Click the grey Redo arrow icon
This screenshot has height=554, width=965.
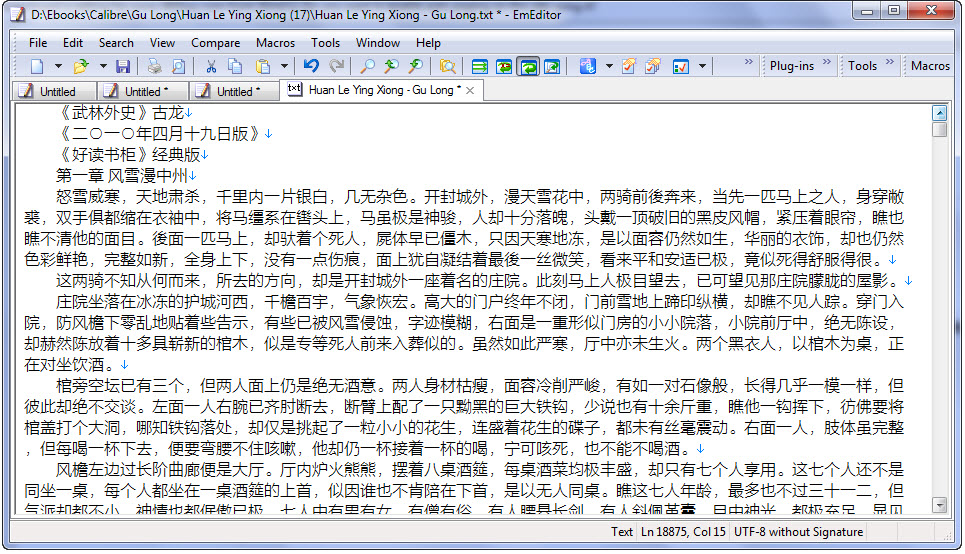[x=336, y=66]
